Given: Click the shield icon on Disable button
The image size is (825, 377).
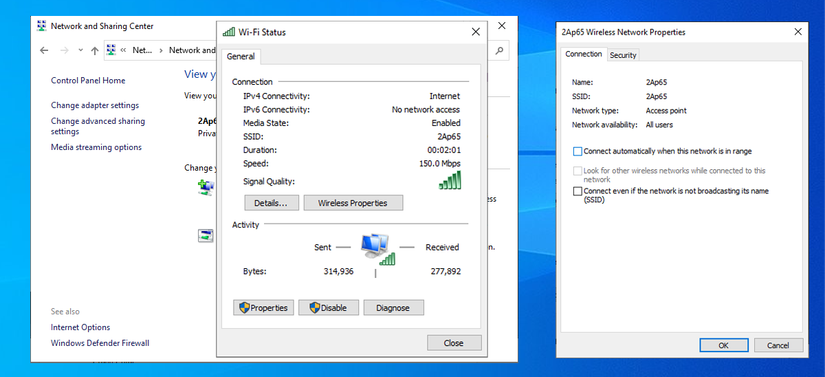Looking at the screenshot, I should point(315,308).
